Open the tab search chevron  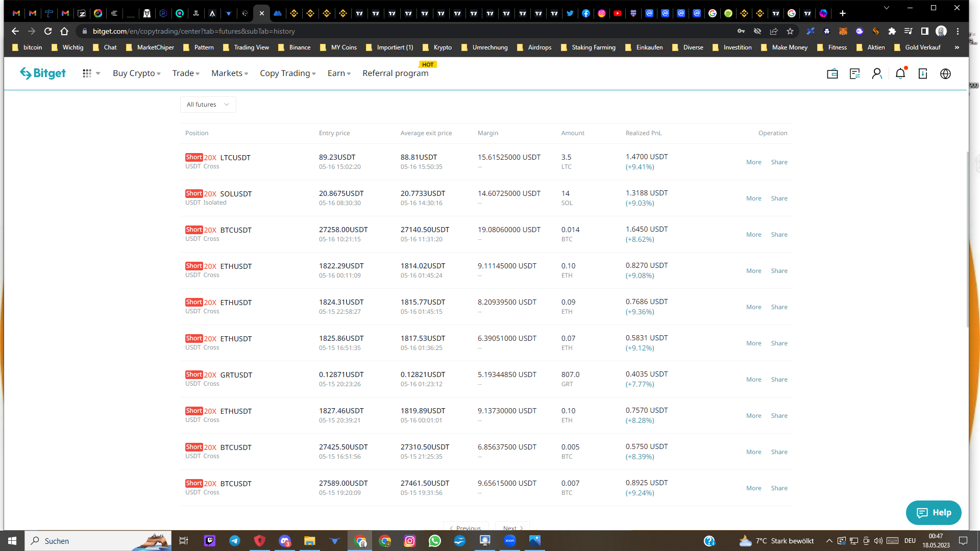click(x=887, y=8)
